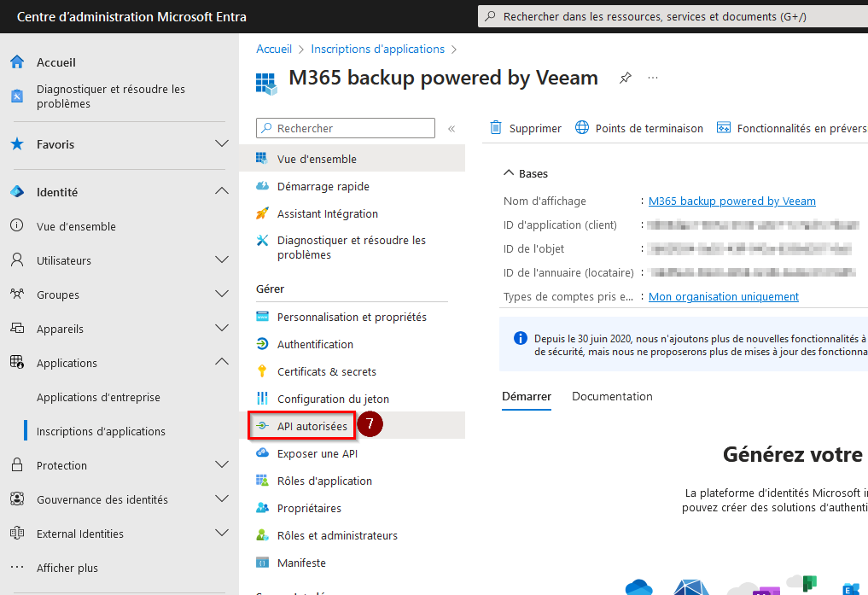The image size is (868, 595).
Task: Open the Accueil home icon in sidebar
Action: 17,62
